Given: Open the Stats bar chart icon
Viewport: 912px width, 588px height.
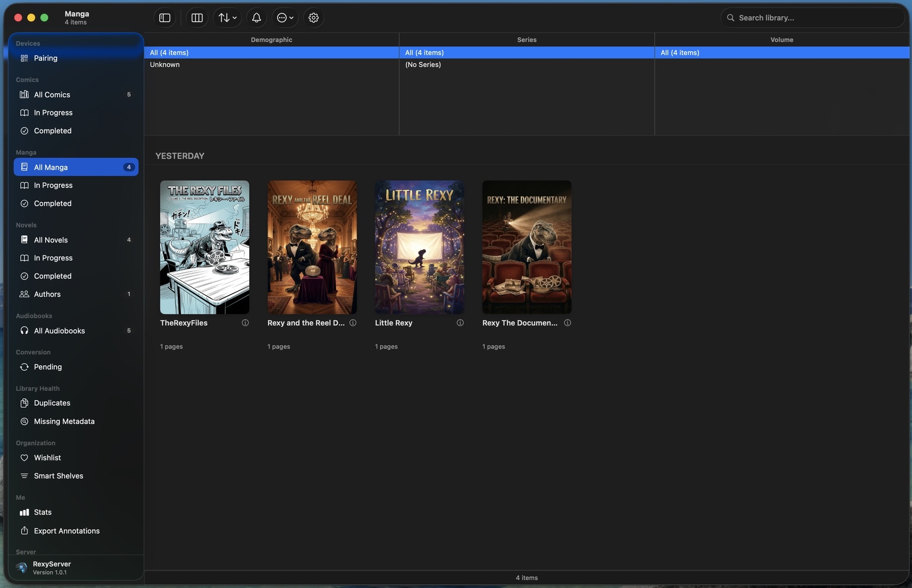Looking at the screenshot, I should click(24, 513).
